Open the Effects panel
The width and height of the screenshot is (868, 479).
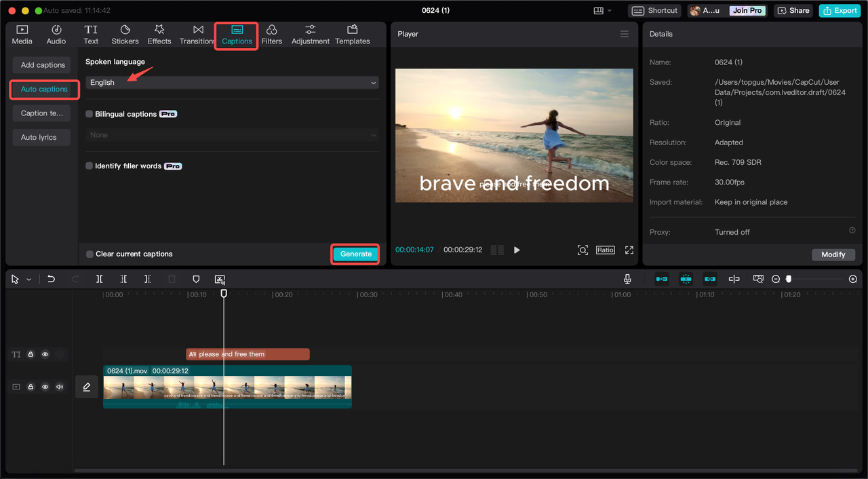tap(159, 35)
